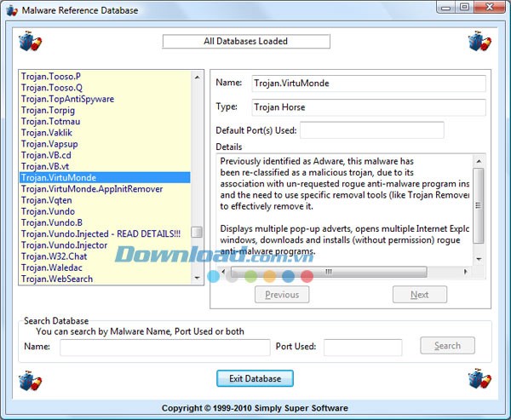Close the Malware Reference Database window
The height and width of the screenshot is (420, 511).
[x=490, y=7]
